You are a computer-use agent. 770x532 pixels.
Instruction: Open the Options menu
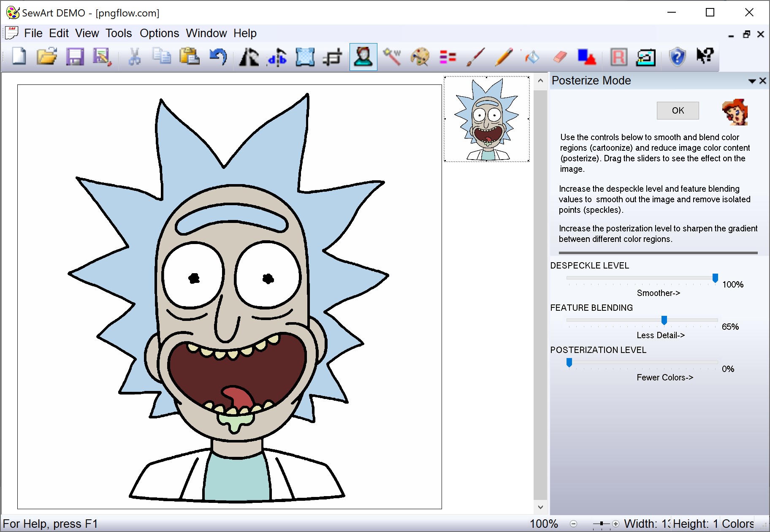coord(159,33)
